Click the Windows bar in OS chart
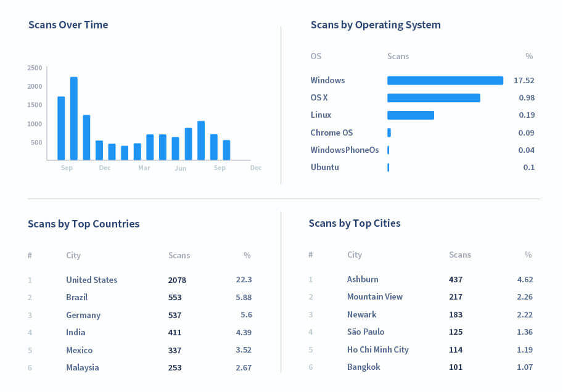This screenshot has height=392, width=563. tap(445, 80)
